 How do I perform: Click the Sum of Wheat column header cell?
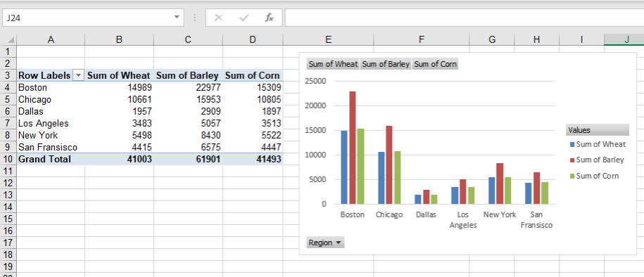[119, 75]
